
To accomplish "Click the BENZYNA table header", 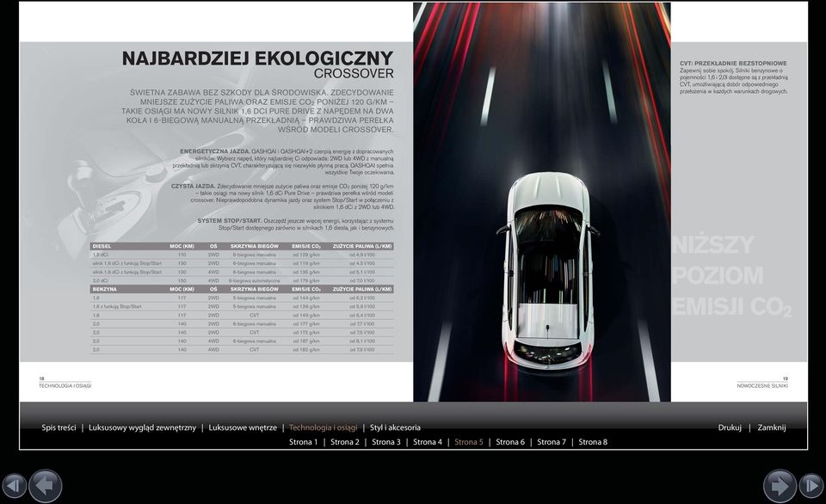I will tap(105, 289).
